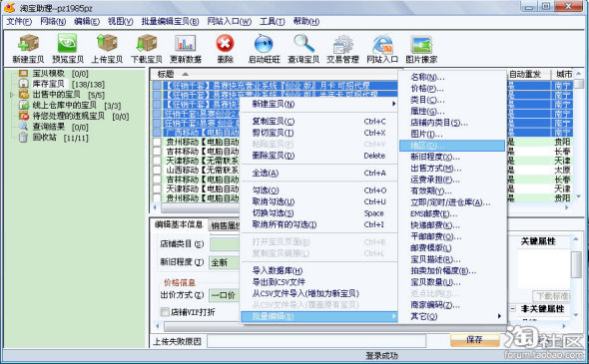Click the 新建宝贝 toolbar icon
This screenshot has width=589, height=364.
28,49
